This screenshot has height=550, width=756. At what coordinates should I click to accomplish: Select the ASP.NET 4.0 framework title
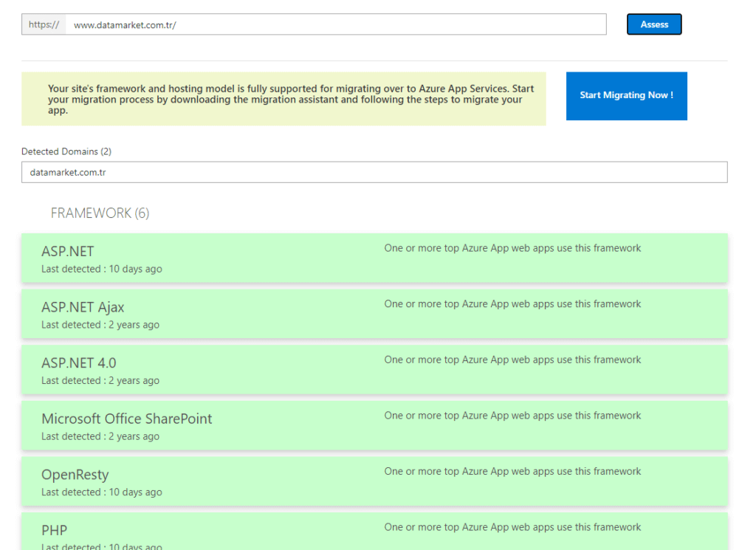click(78, 363)
